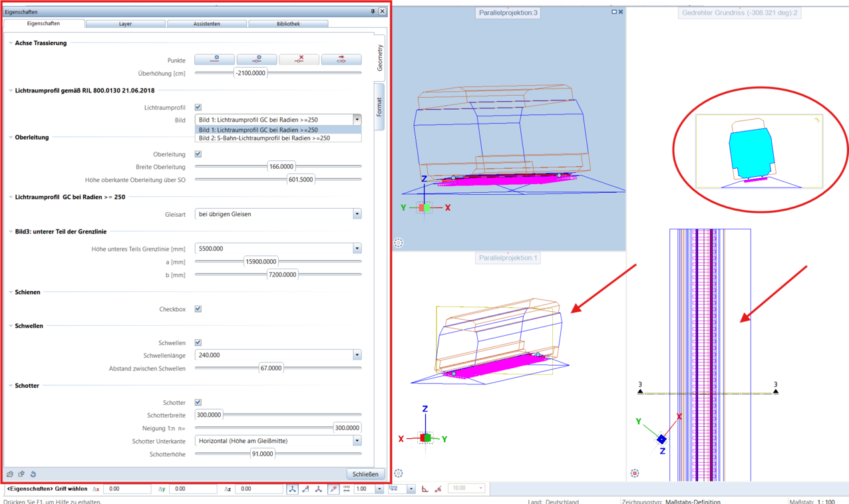Toggle the Oberleitung checkbox
This screenshot has width=849, height=504.
(x=198, y=154)
